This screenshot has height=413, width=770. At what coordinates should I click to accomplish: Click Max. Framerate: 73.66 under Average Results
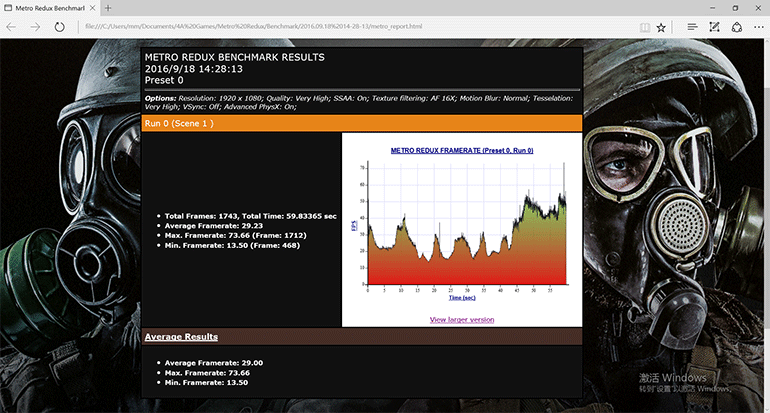tap(207, 373)
